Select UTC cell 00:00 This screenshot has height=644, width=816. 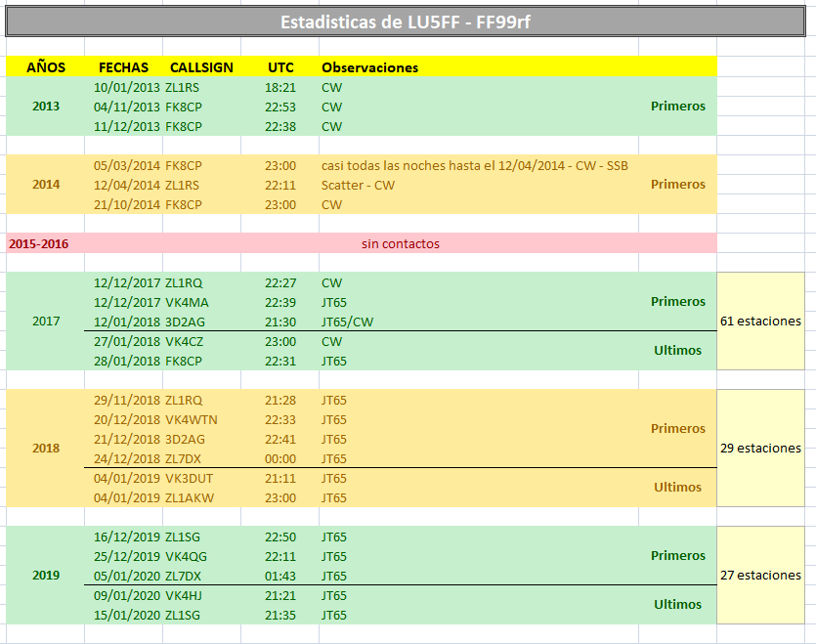pyautogui.click(x=280, y=458)
